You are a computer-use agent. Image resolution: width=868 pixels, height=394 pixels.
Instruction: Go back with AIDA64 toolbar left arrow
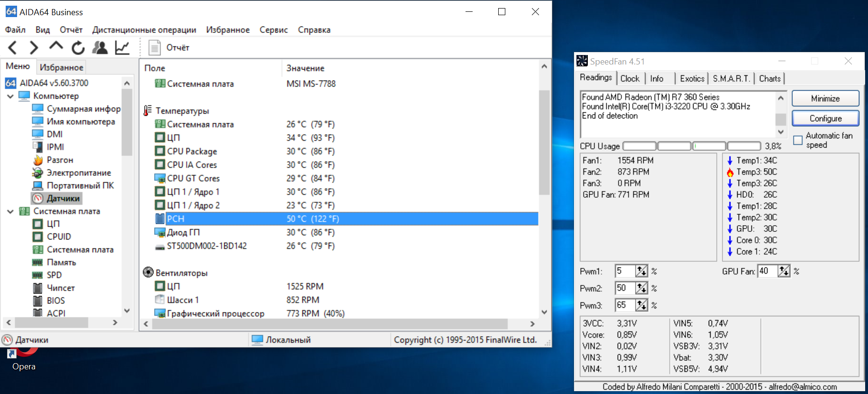coord(13,47)
